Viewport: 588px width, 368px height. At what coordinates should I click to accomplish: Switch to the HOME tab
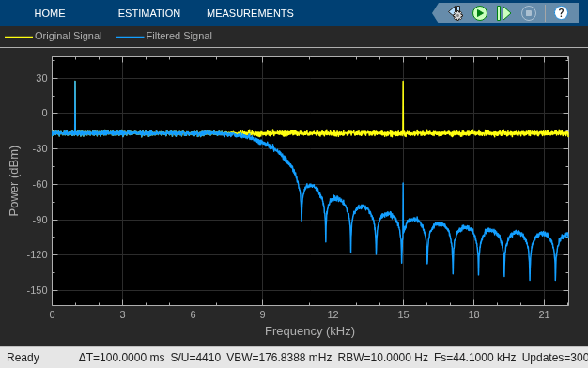50,13
